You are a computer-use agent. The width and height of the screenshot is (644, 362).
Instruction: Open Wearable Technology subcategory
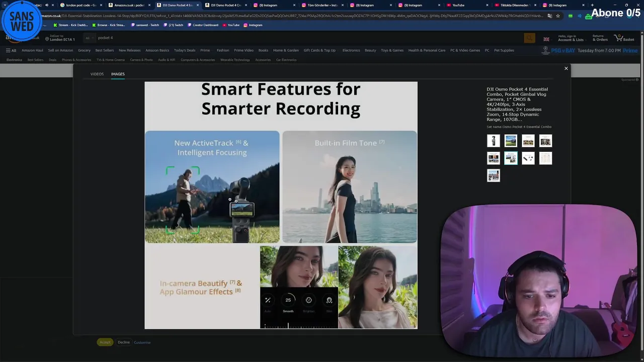click(235, 60)
